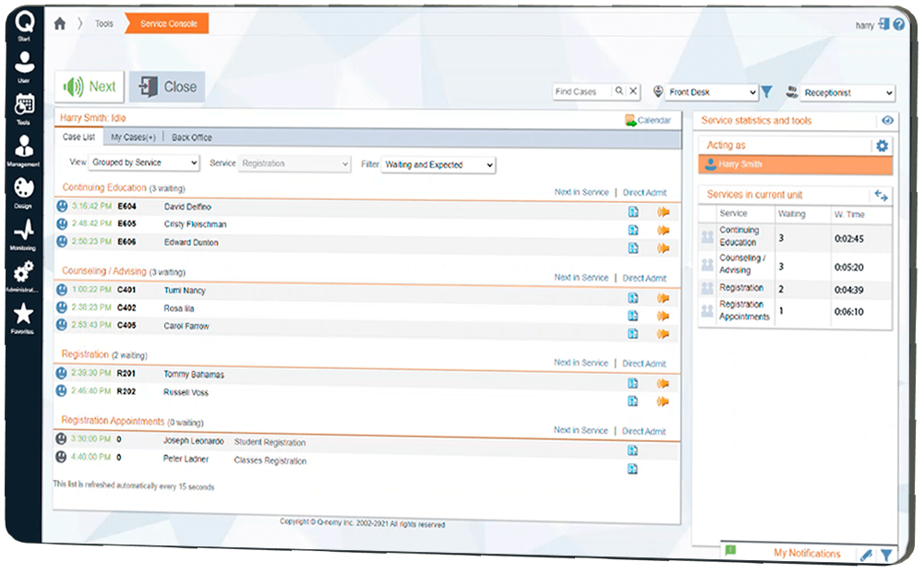This screenshot has width=924, height=574.
Task: Go to Home via house icon
Action: click(x=60, y=24)
